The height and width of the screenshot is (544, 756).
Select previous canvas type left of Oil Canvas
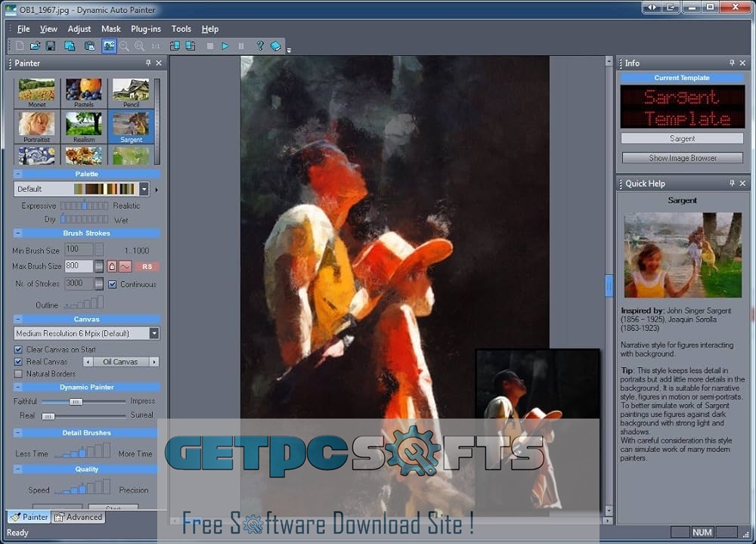coord(88,361)
